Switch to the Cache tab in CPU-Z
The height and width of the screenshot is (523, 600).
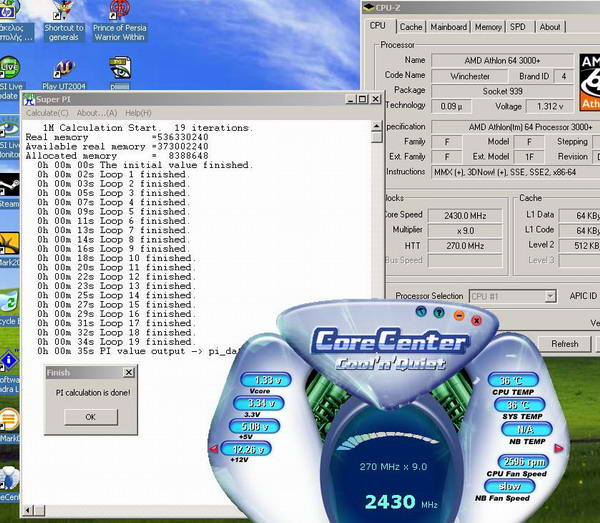click(411, 27)
